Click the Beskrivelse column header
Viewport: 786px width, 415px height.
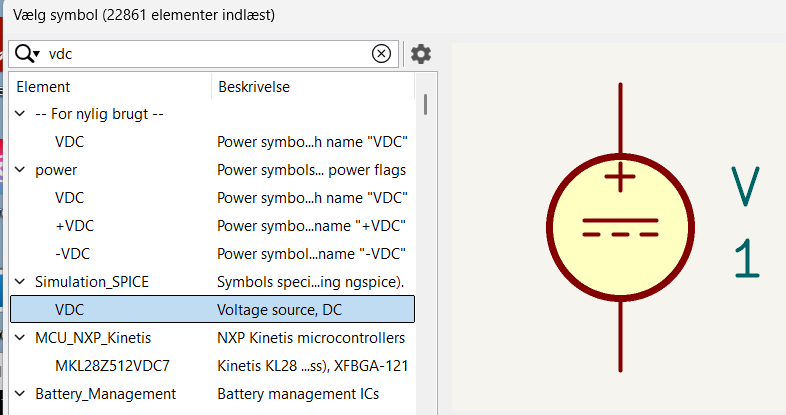pos(313,87)
